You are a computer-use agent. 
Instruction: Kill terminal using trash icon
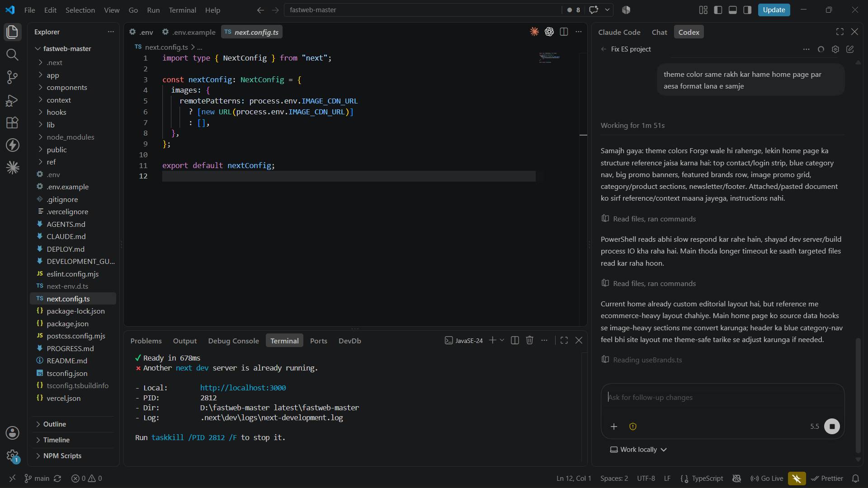tap(529, 340)
